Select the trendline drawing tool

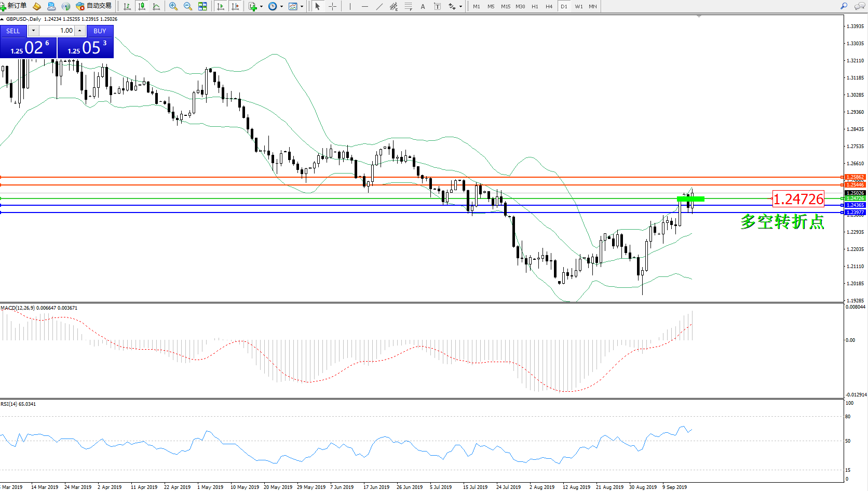coord(379,6)
